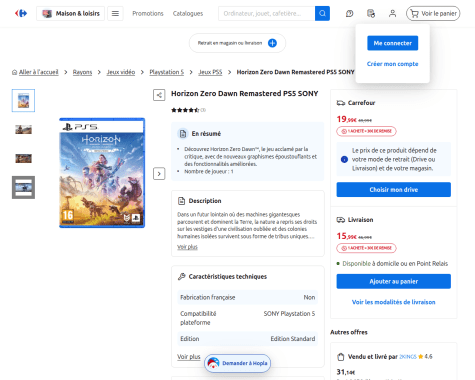Click the Description document icon
Screen dimensions: 475x380
point(181,201)
